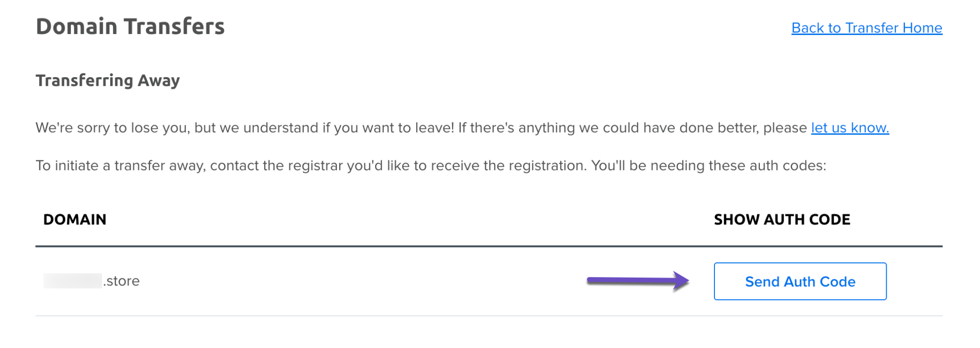This screenshot has width=980, height=348.
Task: Open feedback form through let us know
Action: [849, 128]
